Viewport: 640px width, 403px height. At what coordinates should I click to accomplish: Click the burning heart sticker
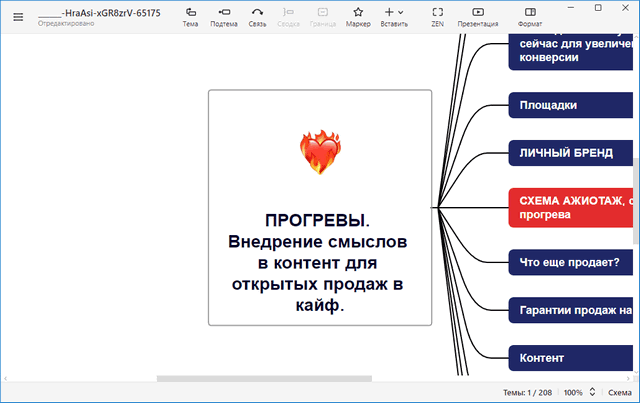tap(320, 153)
